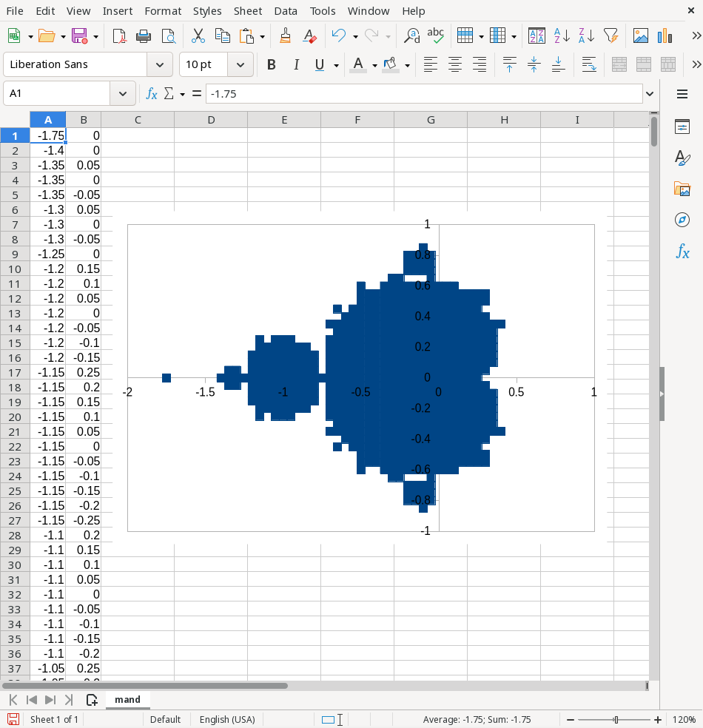The image size is (703, 728).
Task: Click the formula input line
Action: click(x=425, y=94)
